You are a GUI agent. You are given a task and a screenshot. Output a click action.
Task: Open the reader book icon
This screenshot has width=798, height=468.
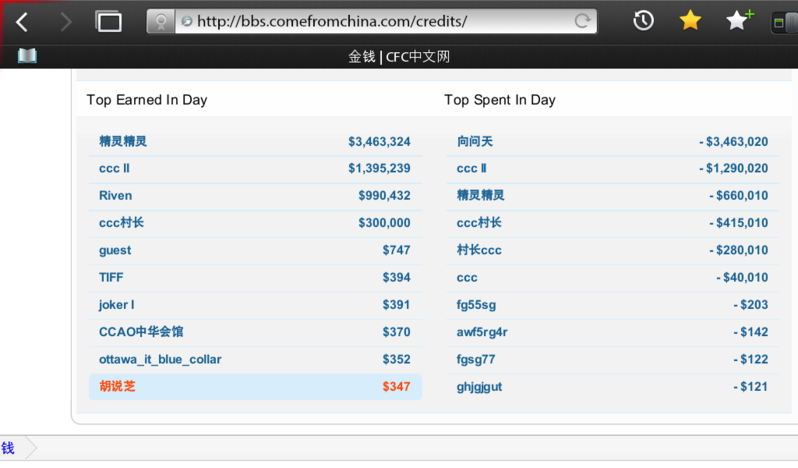(27, 56)
